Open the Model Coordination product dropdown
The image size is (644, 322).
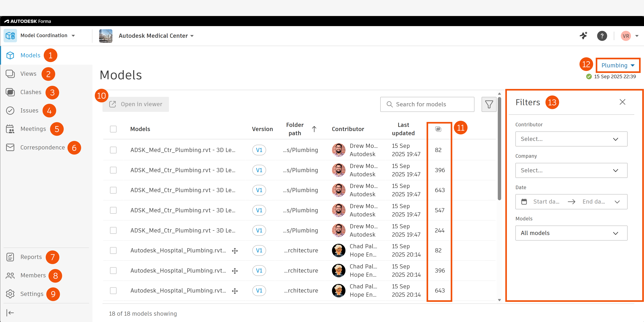click(x=73, y=36)
